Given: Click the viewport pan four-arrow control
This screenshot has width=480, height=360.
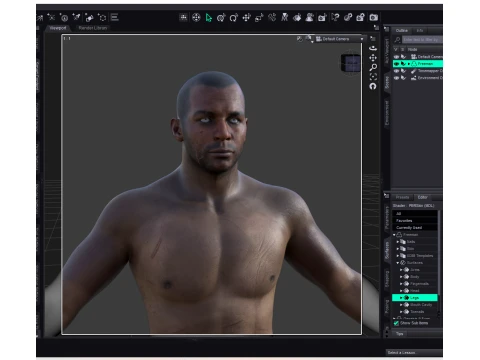Looking at the screenshot, I should (373, 58).
